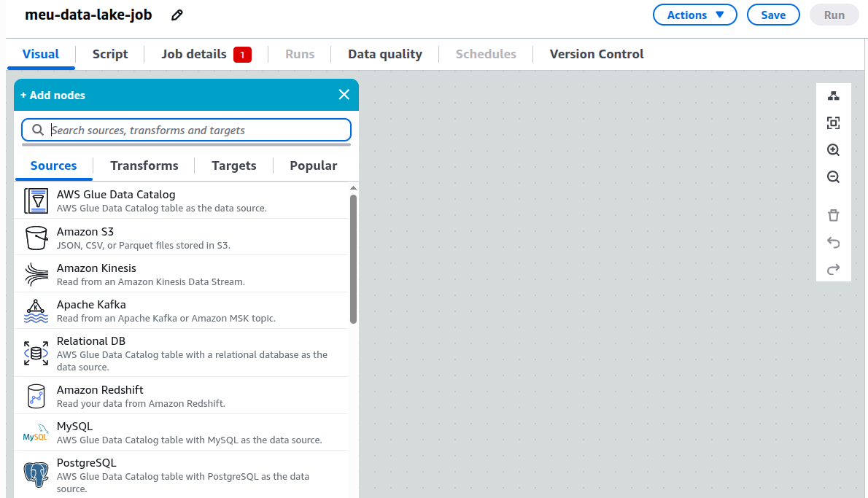
Task: Click the AWS Glue Data Catalog icon
Action: 36,201
